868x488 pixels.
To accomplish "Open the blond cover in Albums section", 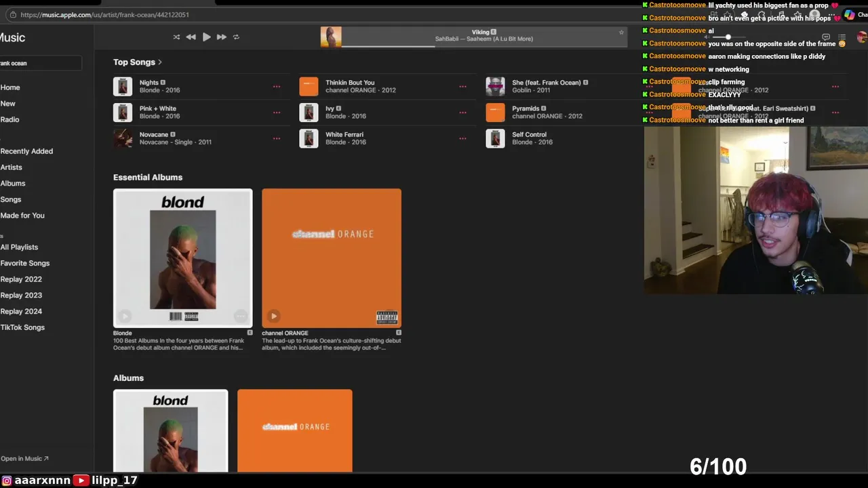I will (171, 430).
